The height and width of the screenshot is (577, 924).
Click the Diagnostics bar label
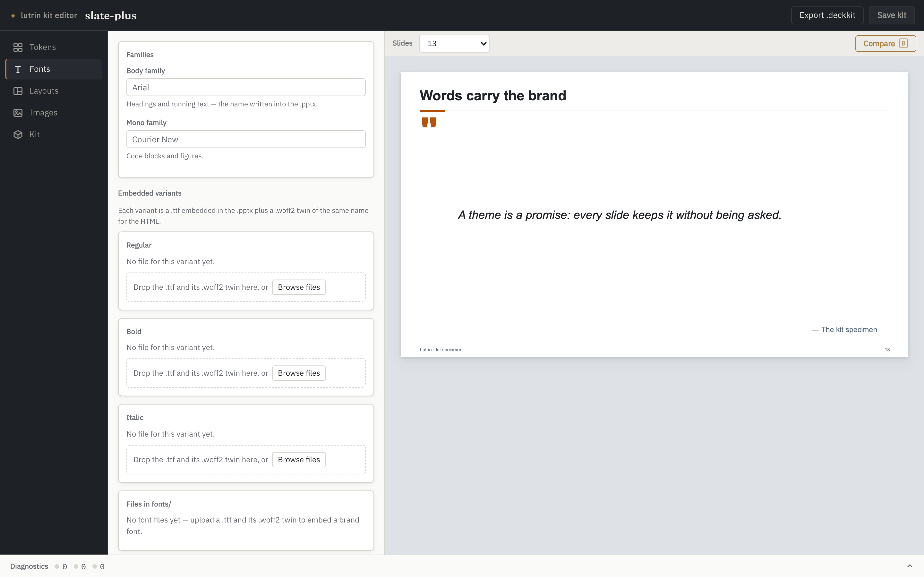pyautogui.click(x=29, y=566)
